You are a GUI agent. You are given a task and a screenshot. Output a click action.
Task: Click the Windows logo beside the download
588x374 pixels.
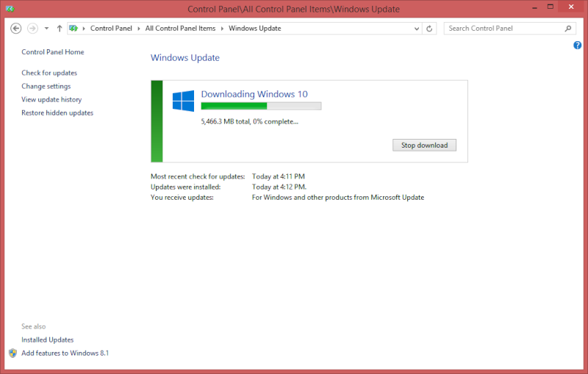[x=183, y=101]
